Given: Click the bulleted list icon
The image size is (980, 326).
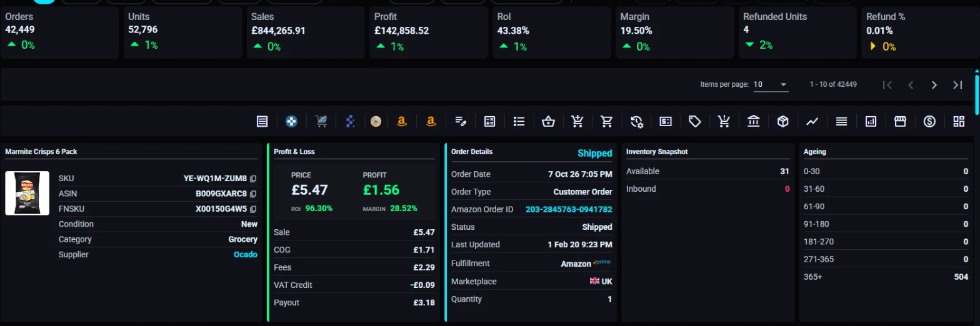Looking at the screenshot, I should point(519,122).
